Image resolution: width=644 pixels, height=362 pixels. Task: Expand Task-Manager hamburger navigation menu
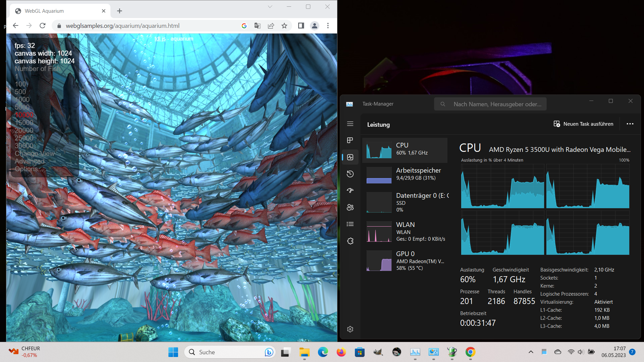[350, 124]
